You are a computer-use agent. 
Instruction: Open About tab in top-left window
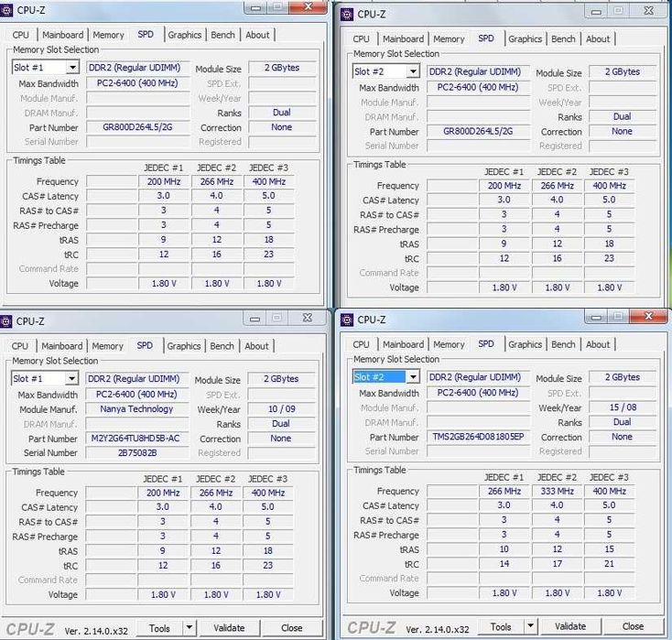click(x=257, y=35)
